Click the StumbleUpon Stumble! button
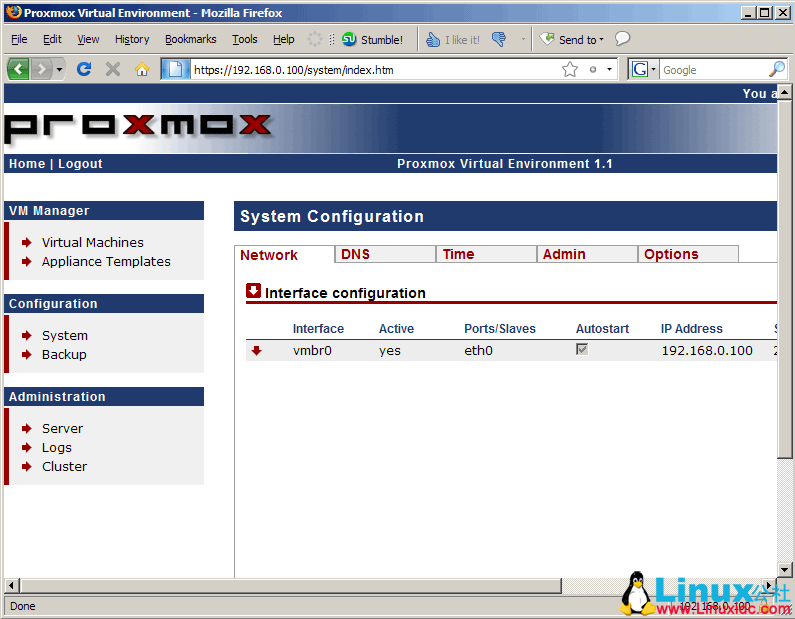 (373, 40)
